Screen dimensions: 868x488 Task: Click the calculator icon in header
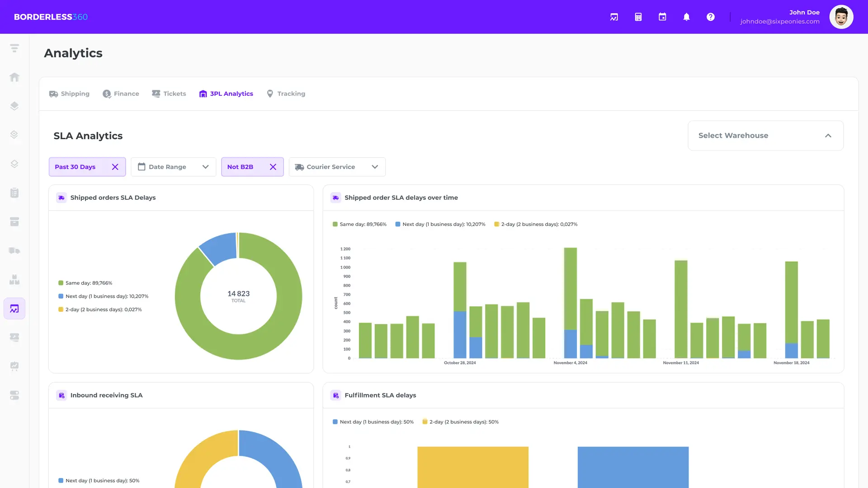(638, 17)
